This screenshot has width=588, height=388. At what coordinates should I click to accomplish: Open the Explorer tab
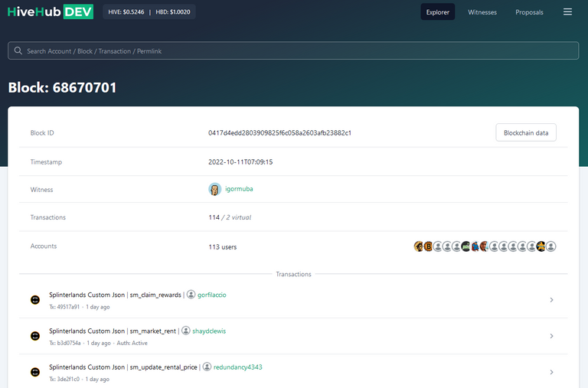point(438,12)
